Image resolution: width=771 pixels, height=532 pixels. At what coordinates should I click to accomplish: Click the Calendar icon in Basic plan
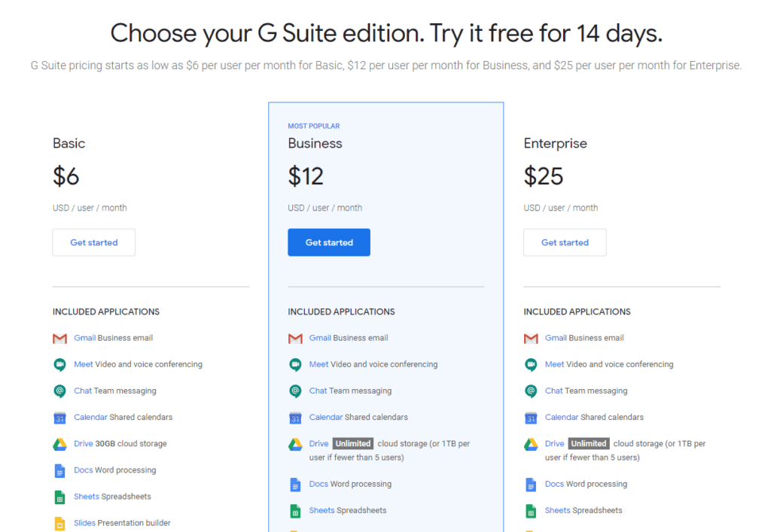59,418
